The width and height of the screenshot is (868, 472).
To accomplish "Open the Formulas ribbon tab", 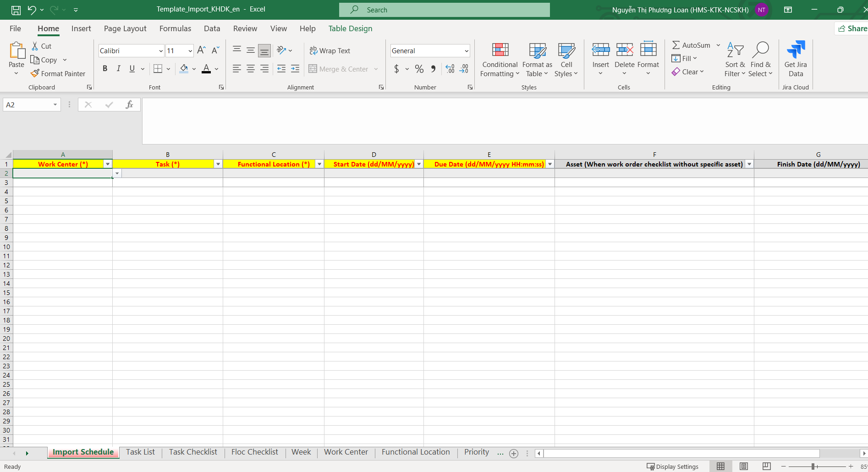I will [x=175, y=28].
